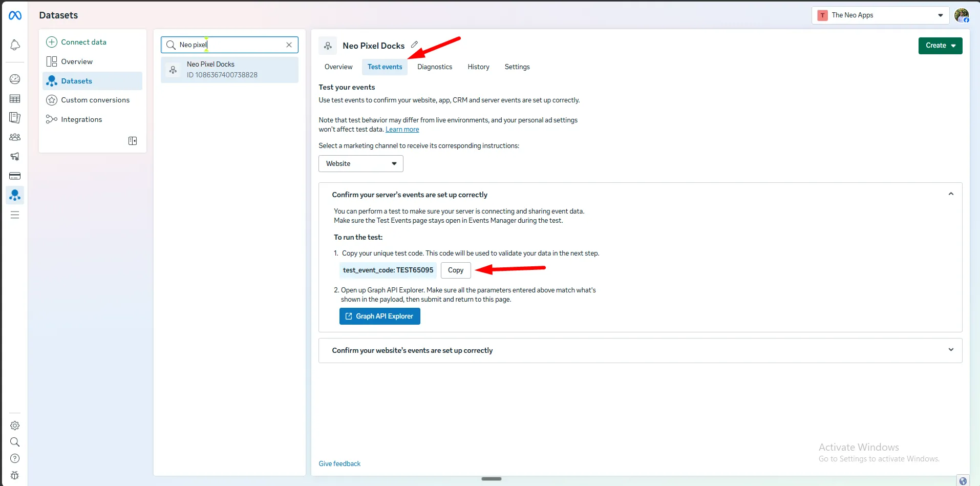980x486 pixels.
Task: Switch to the History tab
Action: pyautogui.click(x=478, y=67)
